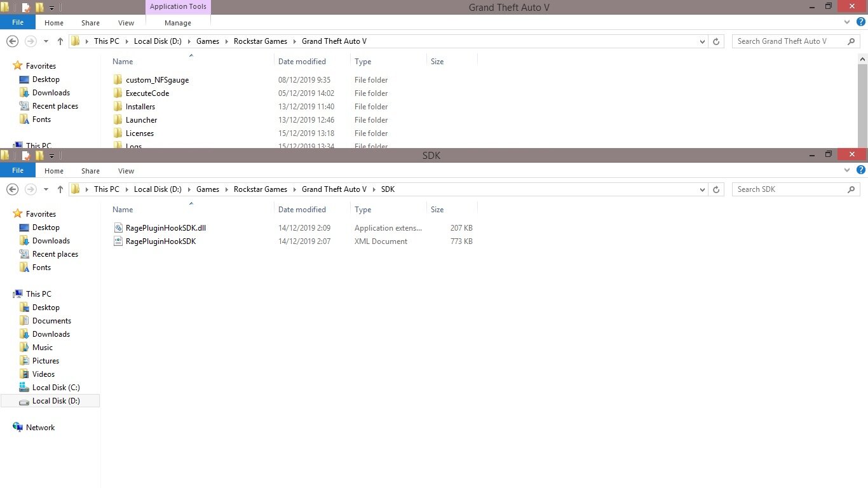Screen dimensions: 868x488
Task: Go up one level in SDK window
Action: pos(60,189)
